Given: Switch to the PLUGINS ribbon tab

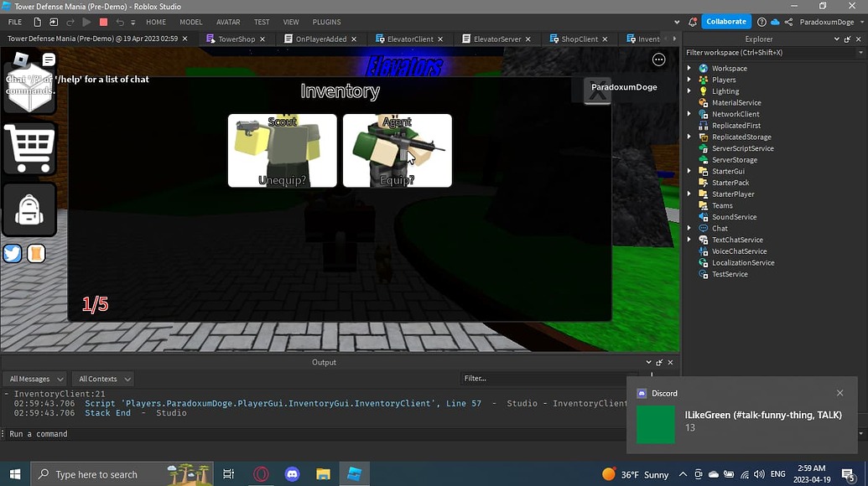Looking at the screenshot, I should pyautogui.click(x=326, y=22).
